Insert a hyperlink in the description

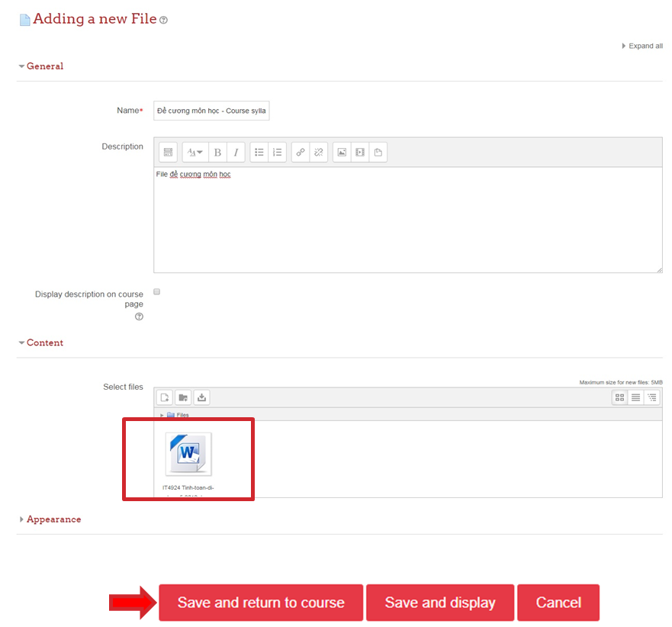pyautogui.click(x=301, y=153)
